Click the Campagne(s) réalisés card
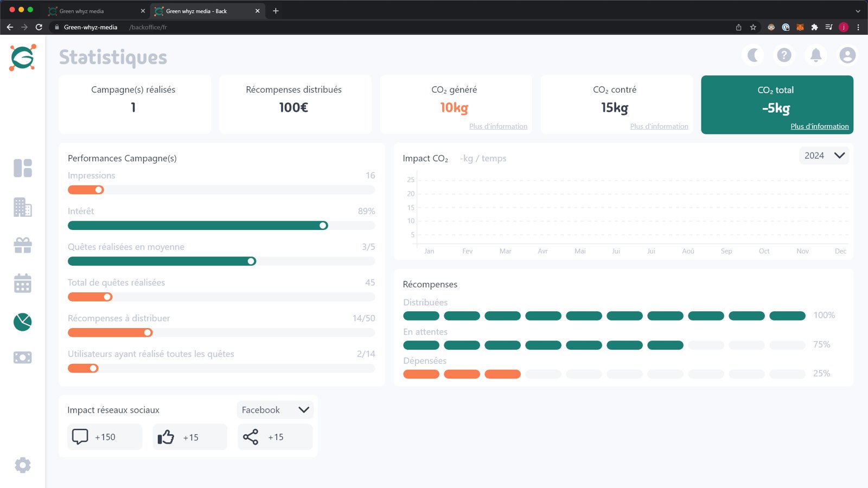 point(135,105)
